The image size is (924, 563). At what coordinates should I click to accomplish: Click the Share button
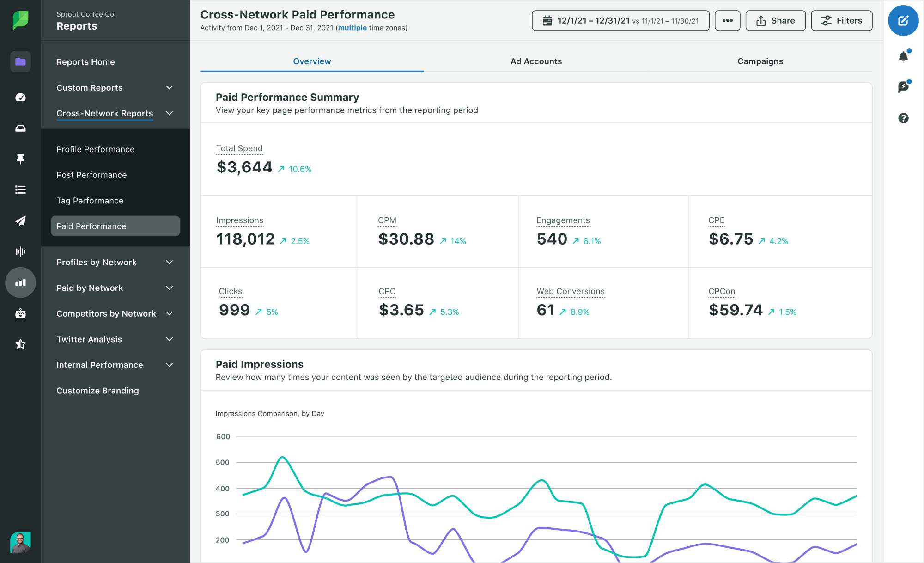[x=775, y=20]
